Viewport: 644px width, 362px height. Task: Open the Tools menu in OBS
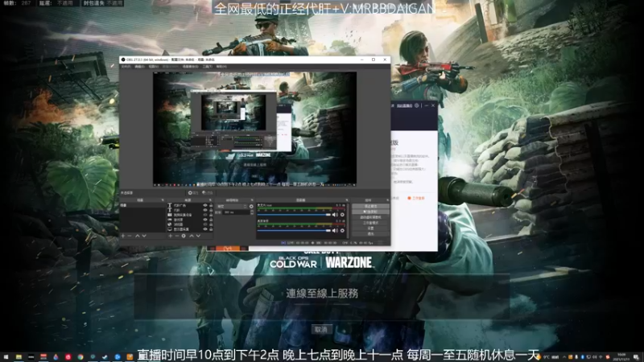tap(208, 67)
